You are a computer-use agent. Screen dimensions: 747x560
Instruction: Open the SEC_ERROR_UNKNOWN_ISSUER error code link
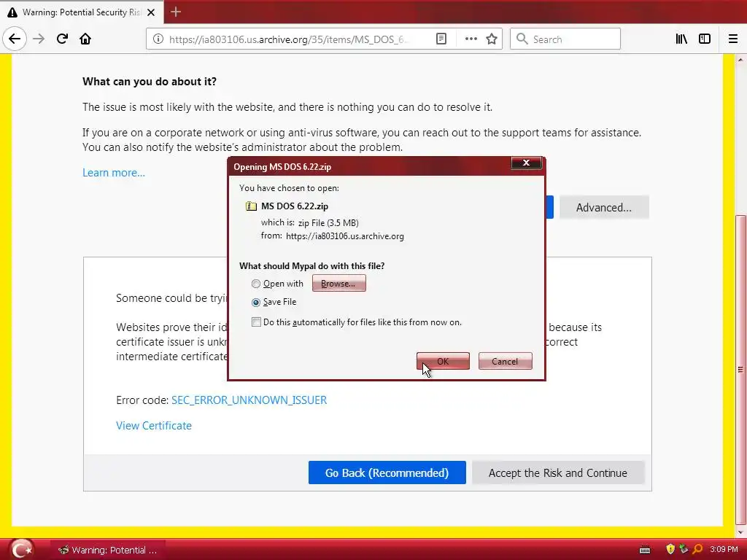point(249,400)
